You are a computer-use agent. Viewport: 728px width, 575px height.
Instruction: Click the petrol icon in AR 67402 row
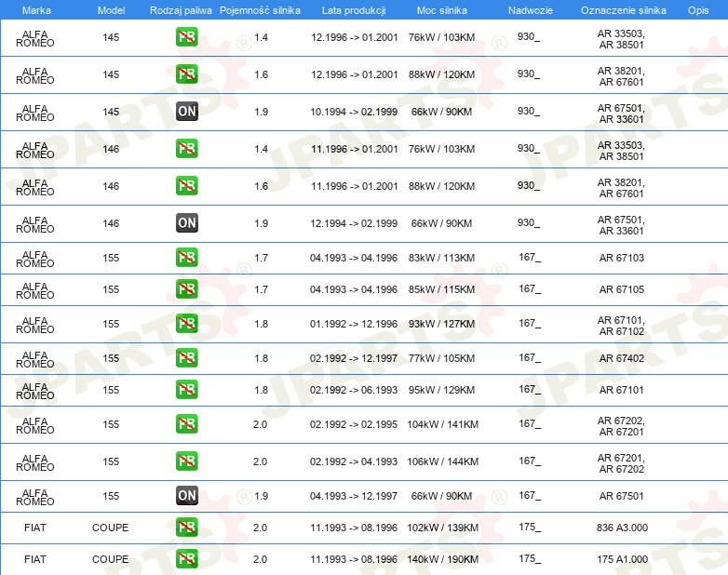(x=187, y=358)
